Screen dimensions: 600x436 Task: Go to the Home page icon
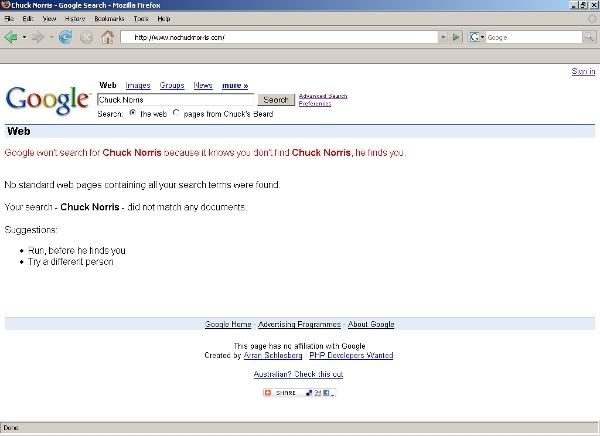click(107, 37)
